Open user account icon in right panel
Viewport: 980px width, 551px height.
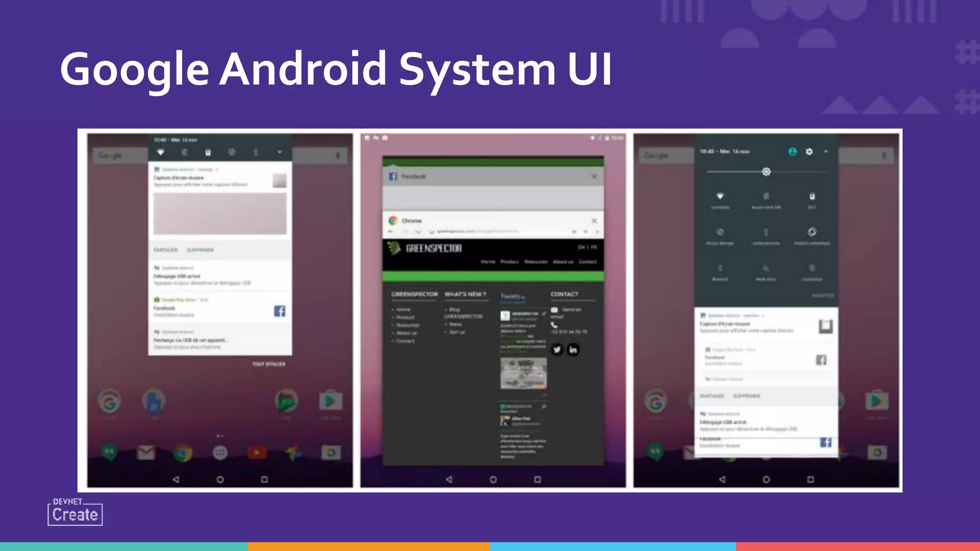point(792,152)
